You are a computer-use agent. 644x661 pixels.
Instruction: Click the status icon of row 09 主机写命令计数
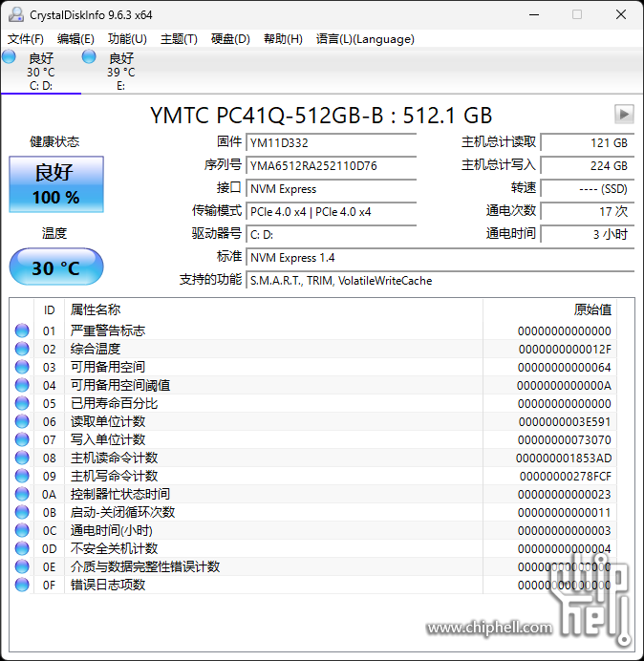click(x=22, y=476)
